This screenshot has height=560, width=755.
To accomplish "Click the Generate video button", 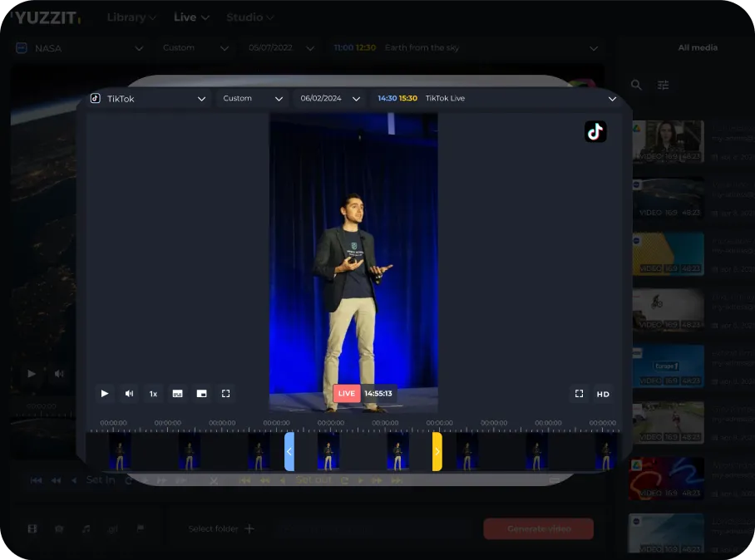I will tap(538, 529).
